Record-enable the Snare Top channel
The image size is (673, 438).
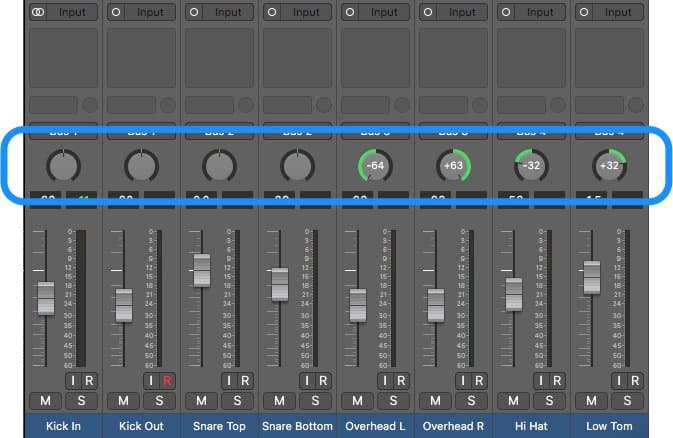pos(244,381)
